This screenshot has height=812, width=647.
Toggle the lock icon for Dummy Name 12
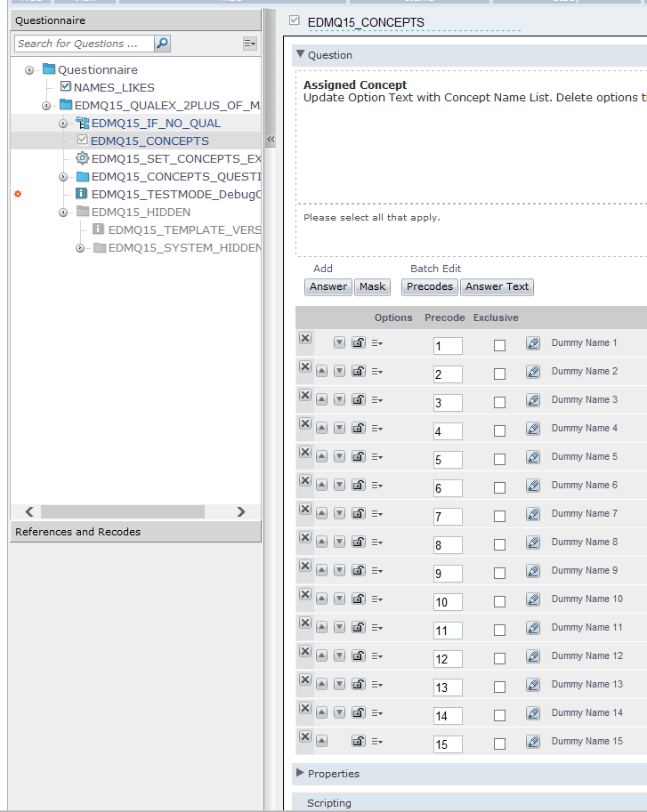359,655
